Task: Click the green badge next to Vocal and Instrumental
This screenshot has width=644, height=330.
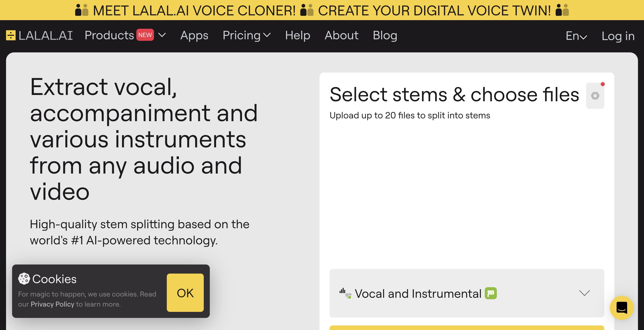Action: point(491,293)
